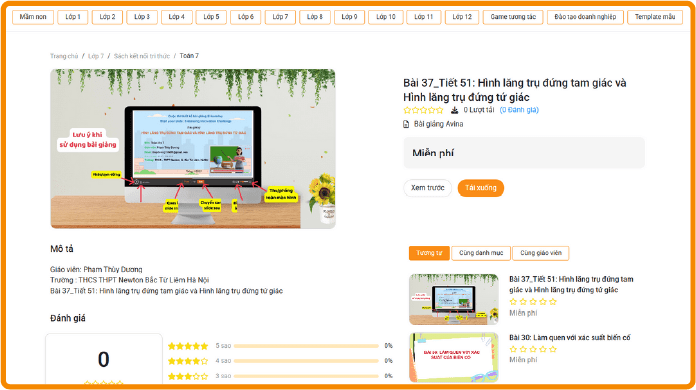Click the Xem trước preview button
This screenshot has width=696, height=390.
(427, 188)
